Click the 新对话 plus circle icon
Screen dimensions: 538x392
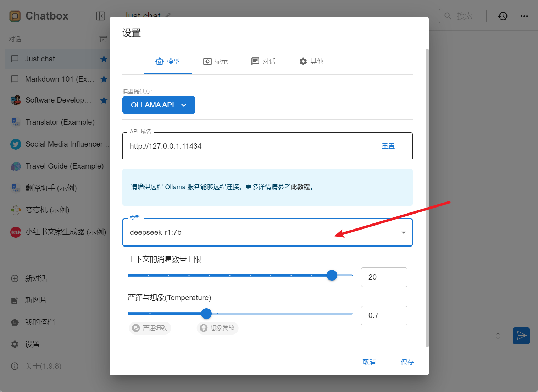coord(15,278)
